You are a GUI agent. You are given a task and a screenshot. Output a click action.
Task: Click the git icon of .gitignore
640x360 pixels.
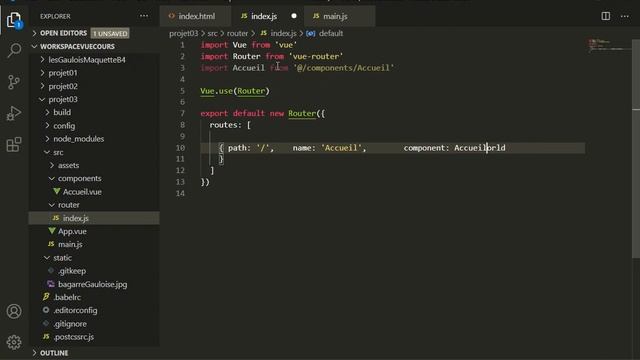[x=46, y=323]
